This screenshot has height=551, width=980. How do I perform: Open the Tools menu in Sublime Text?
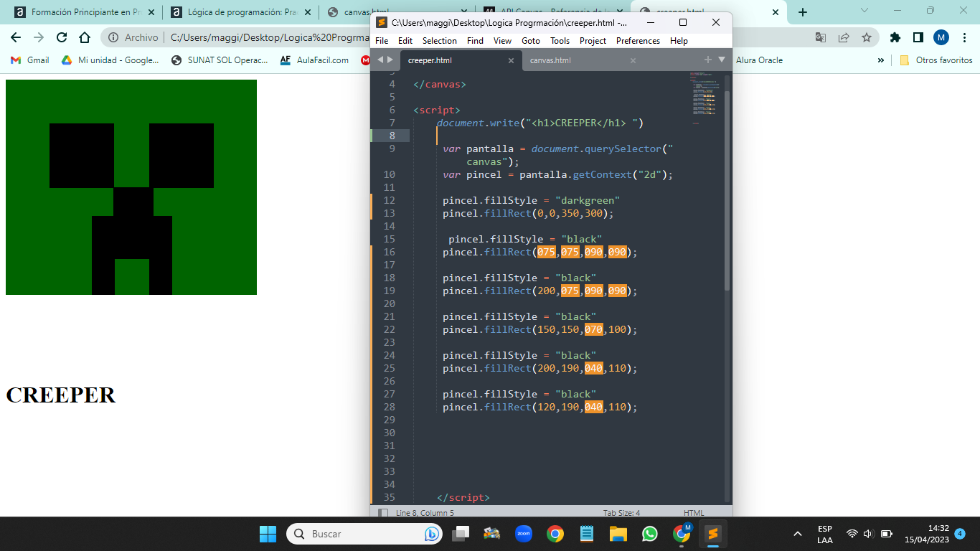pos(560,41)
